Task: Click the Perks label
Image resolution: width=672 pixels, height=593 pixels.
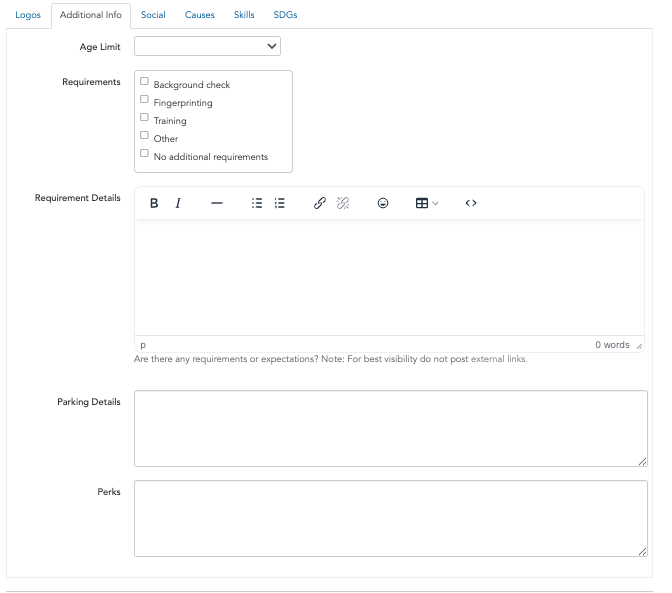Action: coord(109,492)
